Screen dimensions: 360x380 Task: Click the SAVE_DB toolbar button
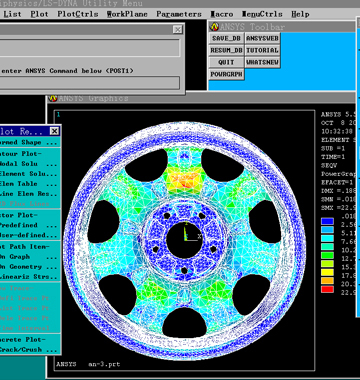(226, 38)
